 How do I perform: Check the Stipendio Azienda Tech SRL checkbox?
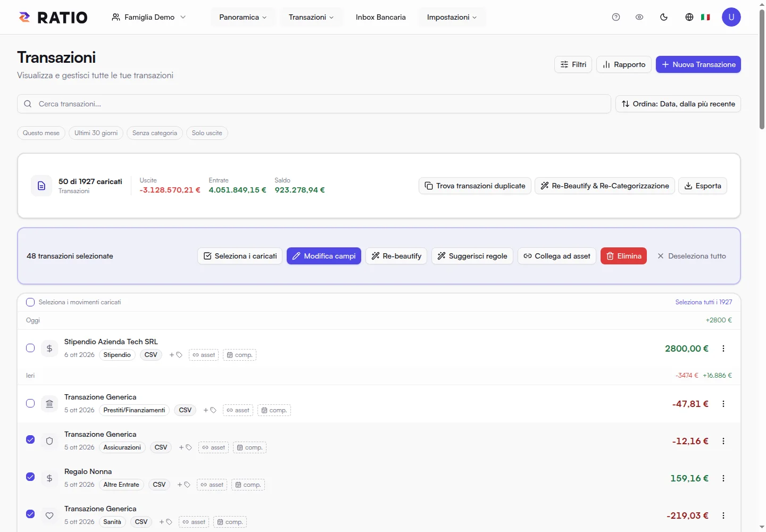point(30,348)
